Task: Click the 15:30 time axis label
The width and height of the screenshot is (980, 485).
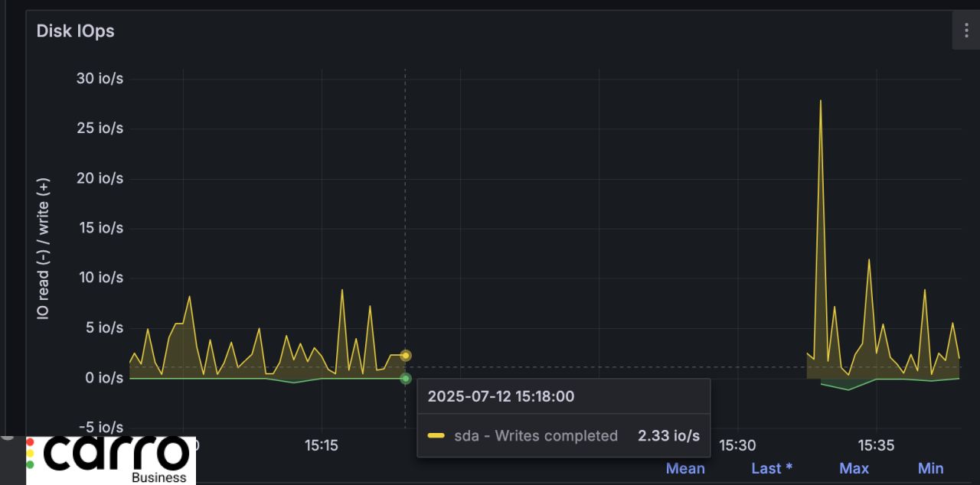Action: click(737, 445)
